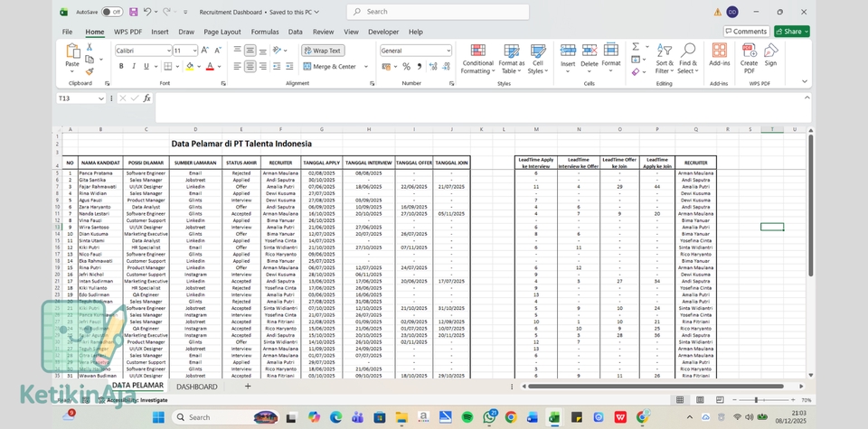Click the Increase Indent icon
The width and height of the screenshot is (868, 429).
[289, 66]
